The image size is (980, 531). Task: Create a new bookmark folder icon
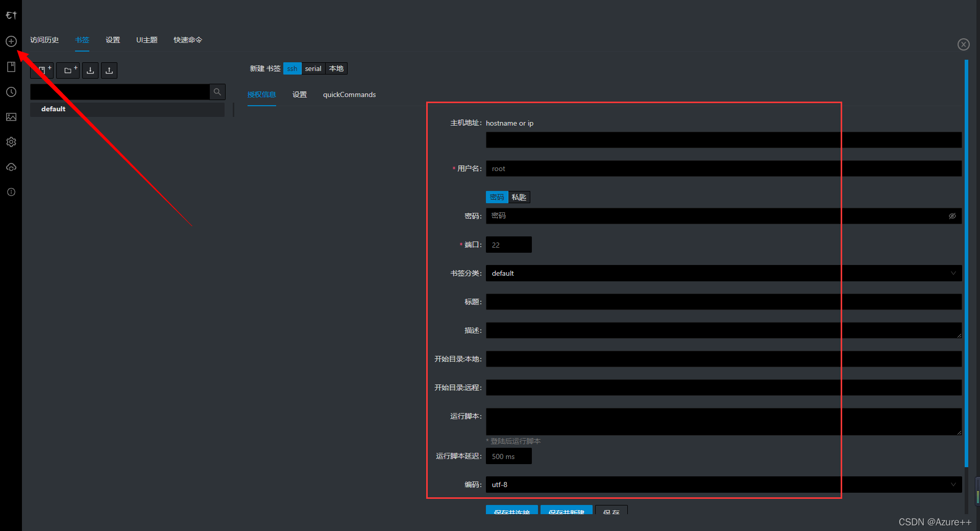pyautogui.click(x=68, y=70)
